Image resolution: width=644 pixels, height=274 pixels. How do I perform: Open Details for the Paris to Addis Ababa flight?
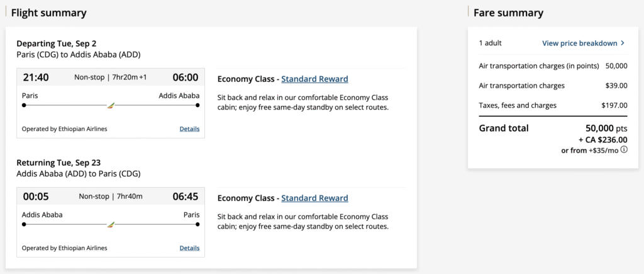pyautogui.click(x=189, y=129)
